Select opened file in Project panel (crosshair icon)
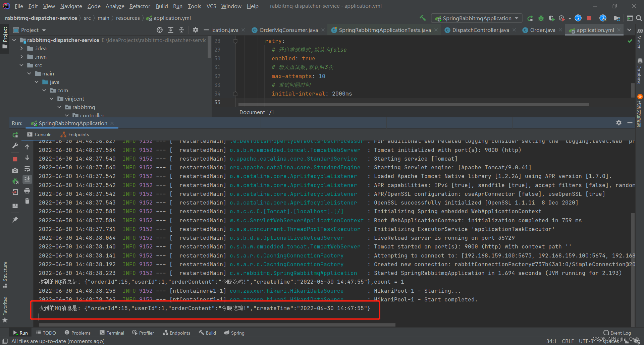Screen dimensions: 644x345 coord(160,30)
